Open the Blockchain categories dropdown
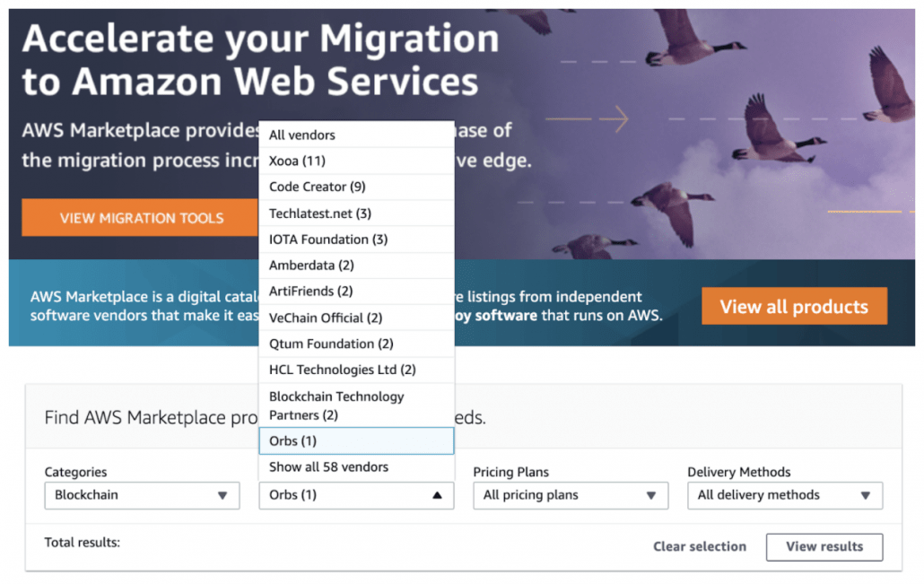The height and width of the screenshot is (584, 924). pyautogui.click(x=142, y=495)
